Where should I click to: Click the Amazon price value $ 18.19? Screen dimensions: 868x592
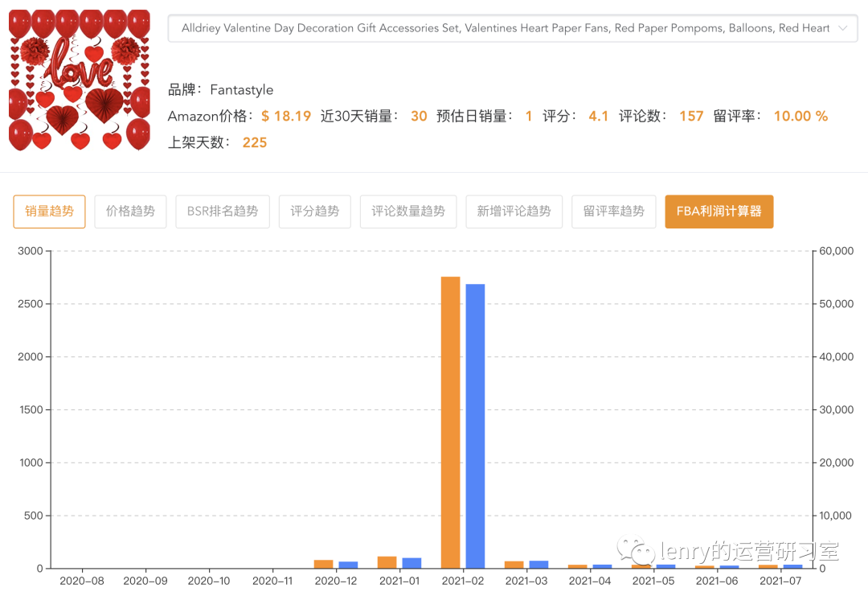[285, 116]
